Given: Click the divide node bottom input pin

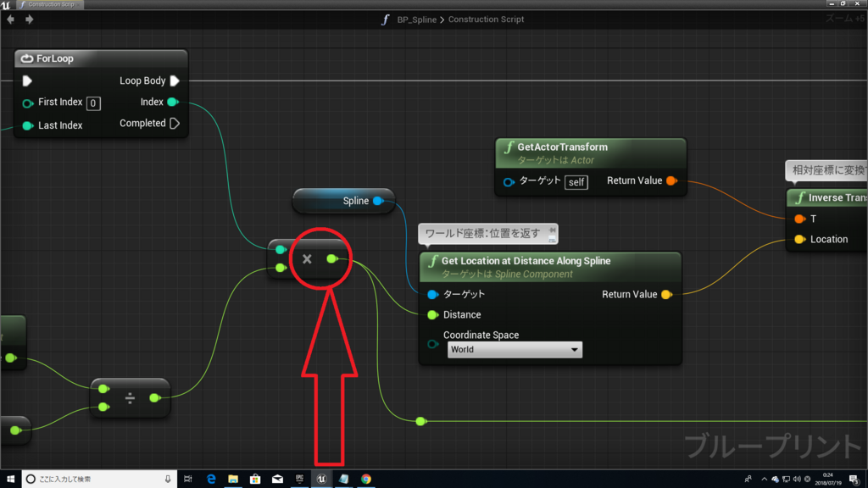Looking at the screenshot, I should coord(103,408).
